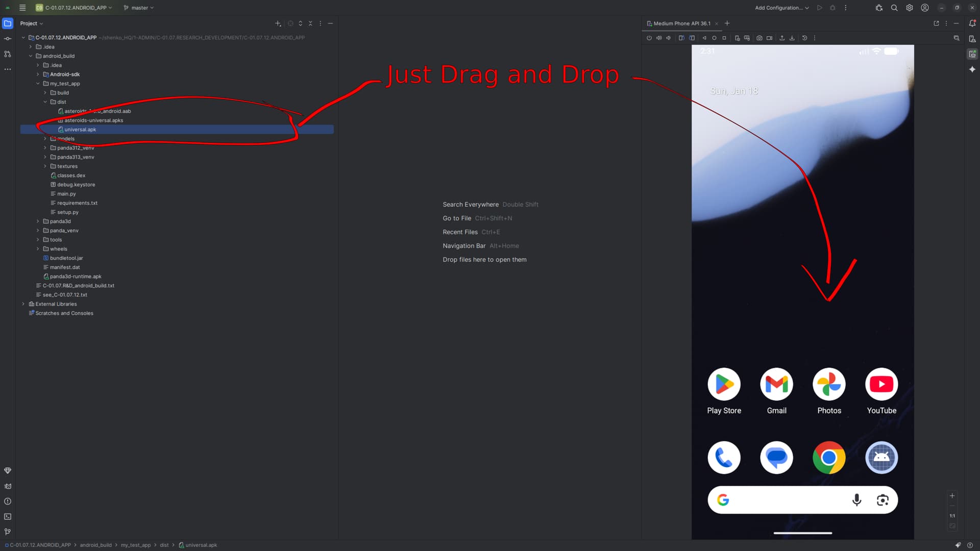The height and width of the screenshot is (551, 980).
Task: Open the Terminal tool window
Action: 8,516
